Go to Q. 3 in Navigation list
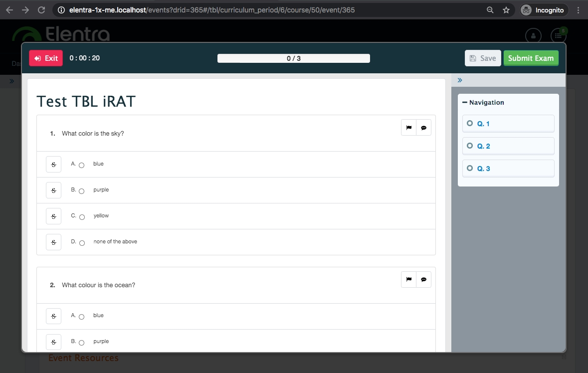The height and width of the screenshot is (373, 588). 508,169
